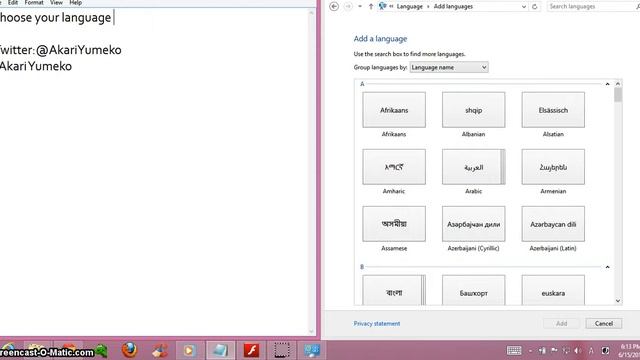Open recent locations dropdown arrow
The height and width of the screenshot is (360, 640).
360,7
